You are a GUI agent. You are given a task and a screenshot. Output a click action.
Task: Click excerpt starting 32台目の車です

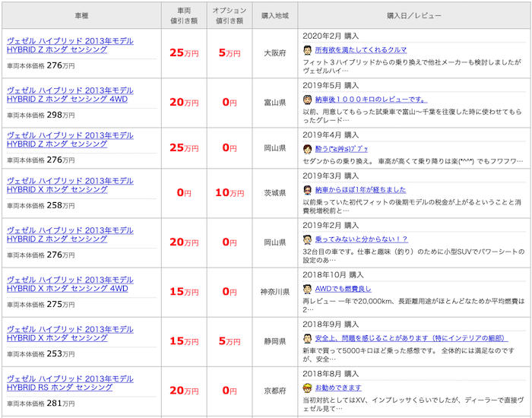point(413,256)
